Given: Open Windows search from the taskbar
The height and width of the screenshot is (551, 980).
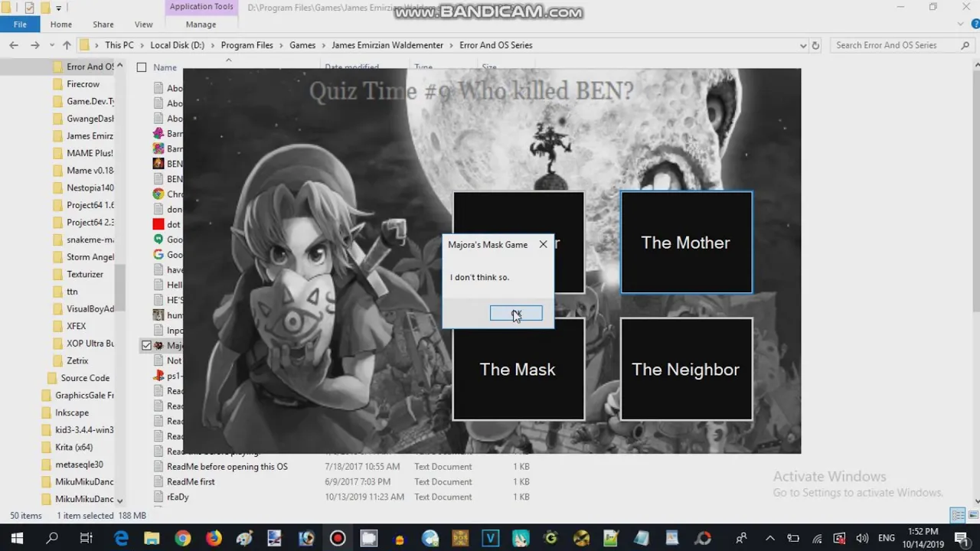Looking at the screenshot, I should tap(52, 539).
